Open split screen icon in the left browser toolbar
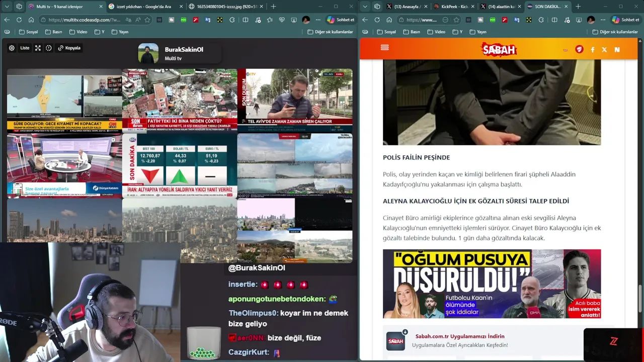Screen dimensions: 644x362 pos(245,20)
